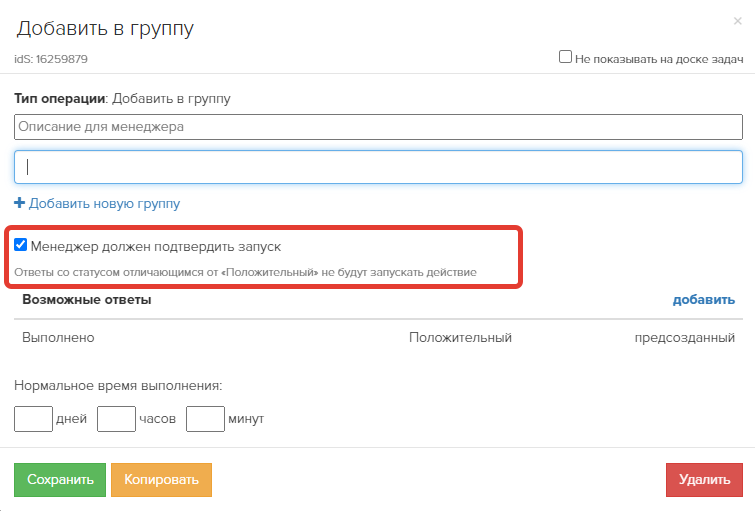Click the предсозданный label
The height and width of the screenshot is (511, 755).
684,338
